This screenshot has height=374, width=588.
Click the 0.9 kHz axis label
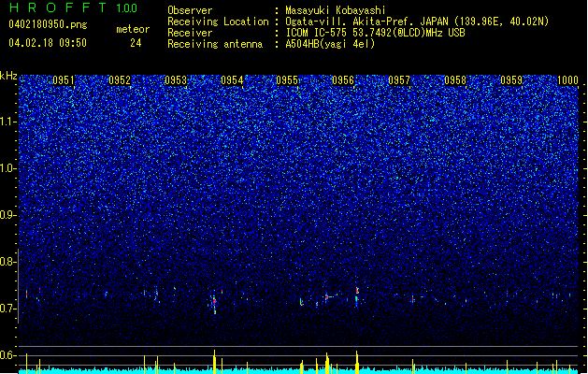(8, 215)
